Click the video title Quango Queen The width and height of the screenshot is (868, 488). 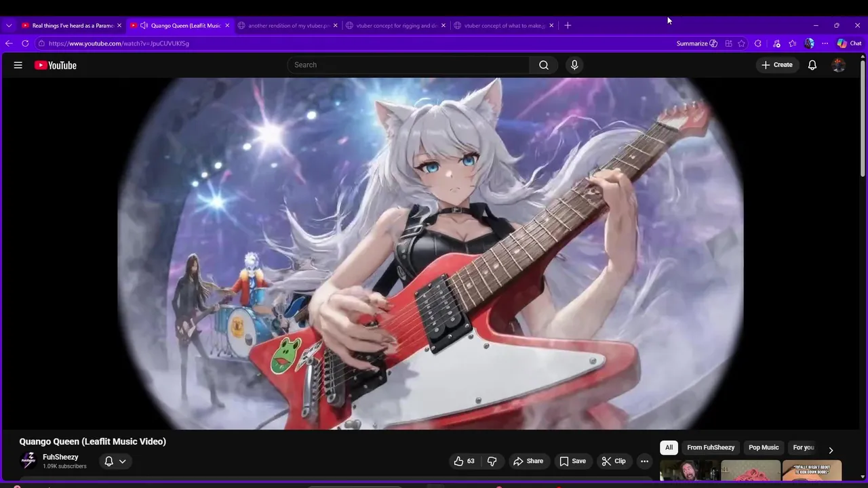pyautogui.click(x=93, y=441)
